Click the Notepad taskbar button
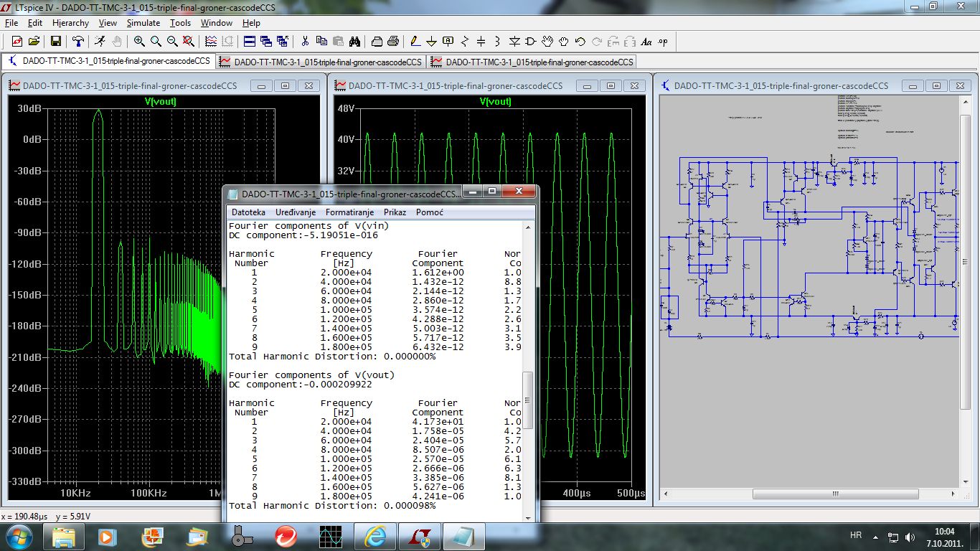The height and width of the screenshot is (551, 980). (x=464, y=536)
